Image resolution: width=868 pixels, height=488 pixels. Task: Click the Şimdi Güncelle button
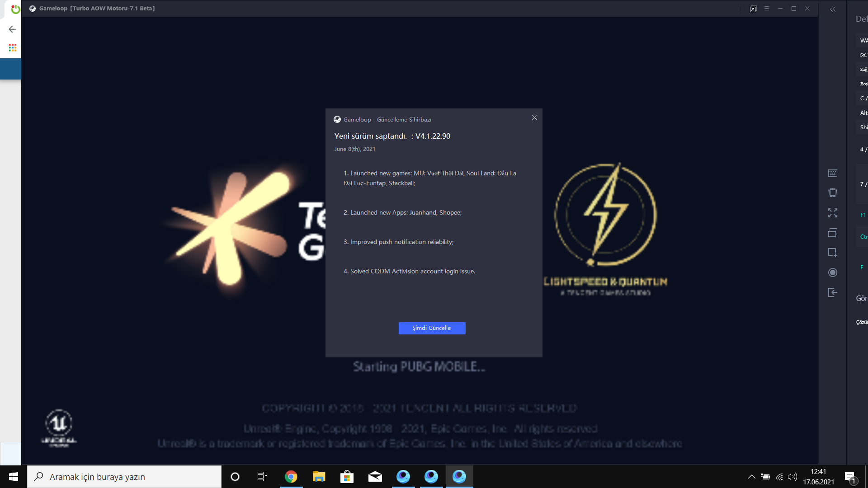(432, 328)
